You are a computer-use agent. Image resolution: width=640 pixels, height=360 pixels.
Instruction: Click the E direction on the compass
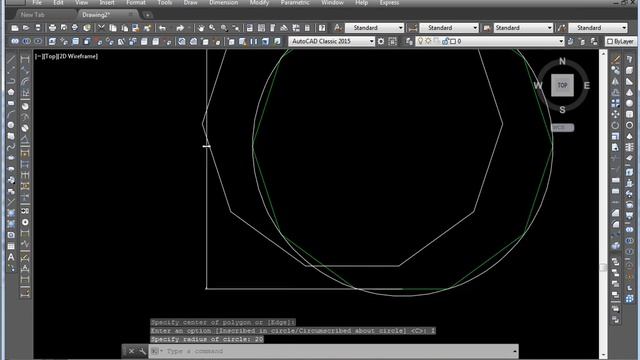coord(587,85)
